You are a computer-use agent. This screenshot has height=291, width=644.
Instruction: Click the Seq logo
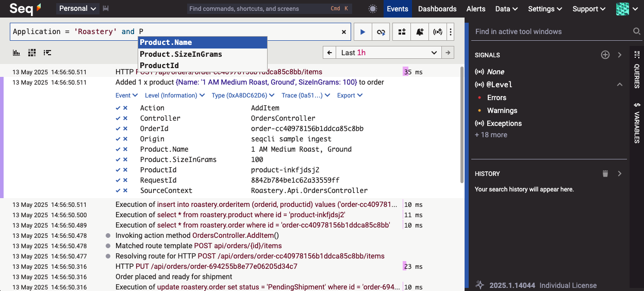[x=25, y=9]
